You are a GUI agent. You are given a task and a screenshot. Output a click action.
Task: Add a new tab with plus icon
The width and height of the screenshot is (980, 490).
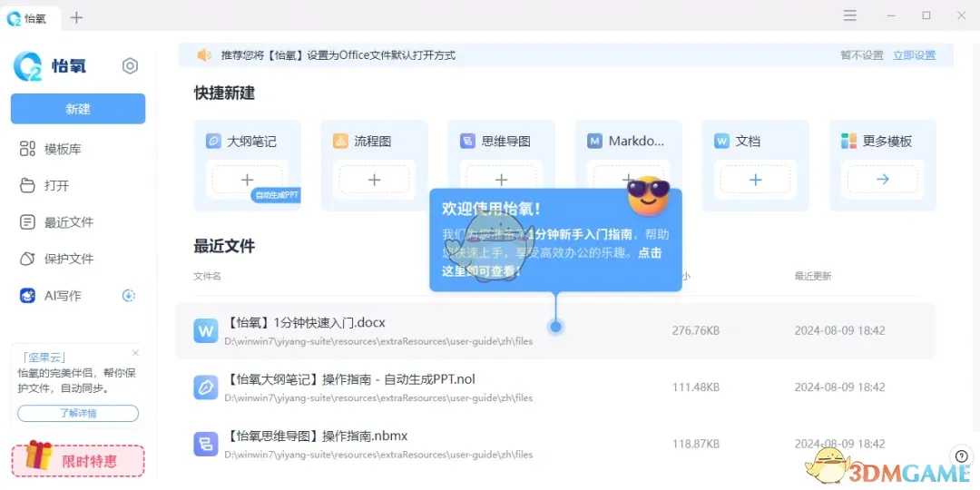pyautogui.click(x=76, y=17)
